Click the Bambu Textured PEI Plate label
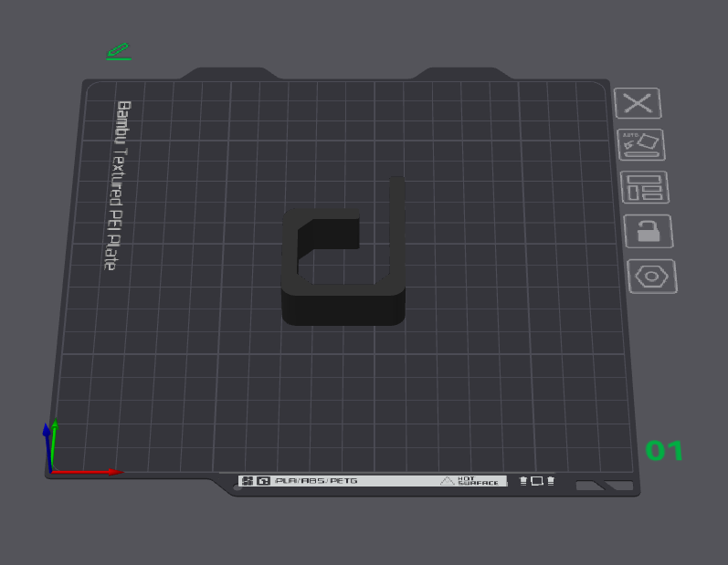728x565 pixels. (x=118, y=185)
